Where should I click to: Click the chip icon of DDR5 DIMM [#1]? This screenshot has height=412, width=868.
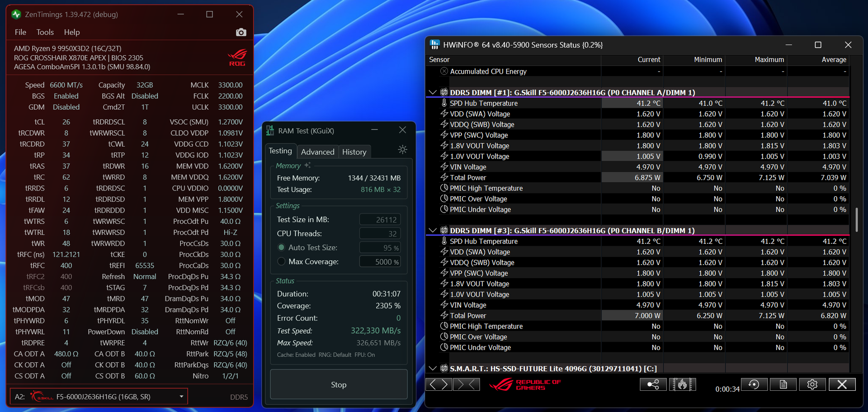(444, 92)
